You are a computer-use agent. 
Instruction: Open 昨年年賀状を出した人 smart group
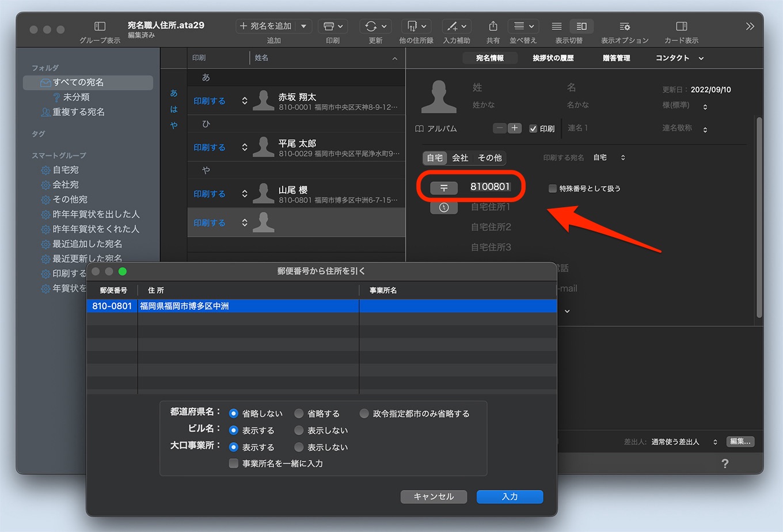click(96, 214)
